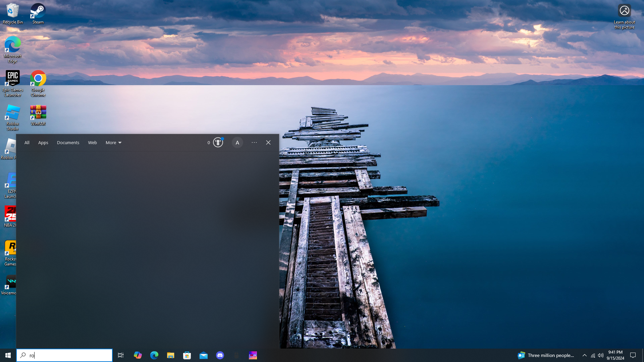Open the Three million people news widget

[546, 355]
